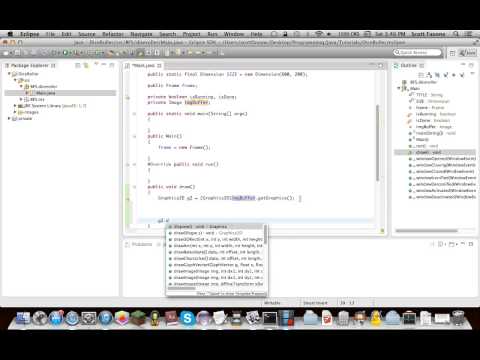Open iTunes from the Dock

(105, 318)
